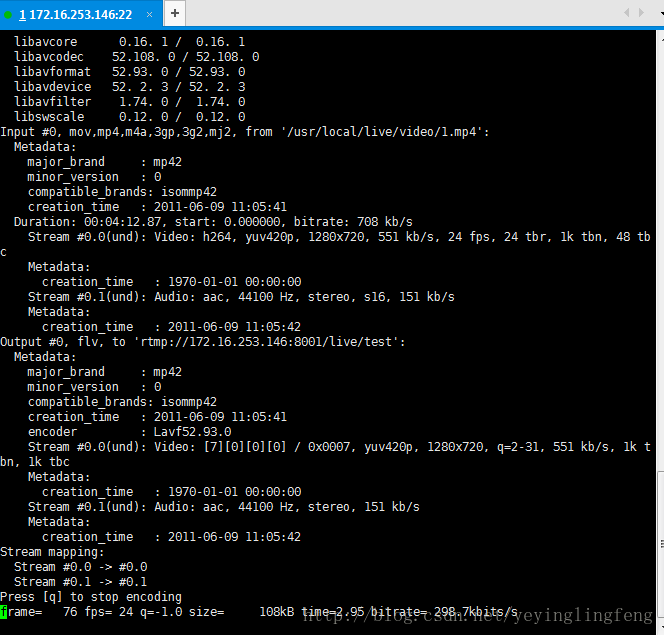Click the 'libavcodec 52.108. 0' line
This screenshot has height=635, width=664.
pos(137,57)
